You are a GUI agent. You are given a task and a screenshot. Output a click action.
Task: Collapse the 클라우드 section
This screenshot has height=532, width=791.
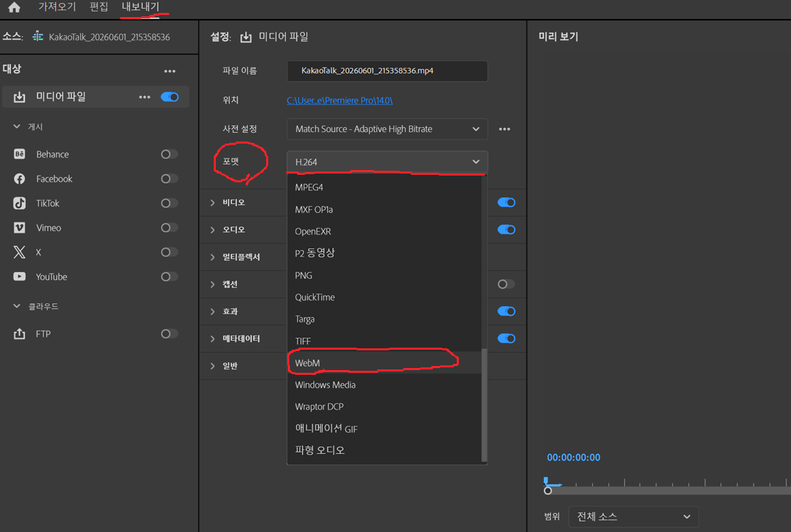click(16, 306)
